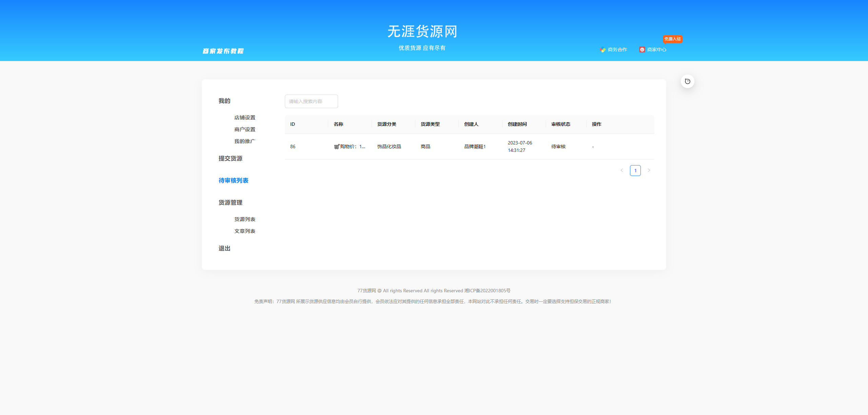Screen dimensions: 868x415
Task: Open the 文章列表 sidebar entry
Action: pyautogui.click(x=244, y=231)
